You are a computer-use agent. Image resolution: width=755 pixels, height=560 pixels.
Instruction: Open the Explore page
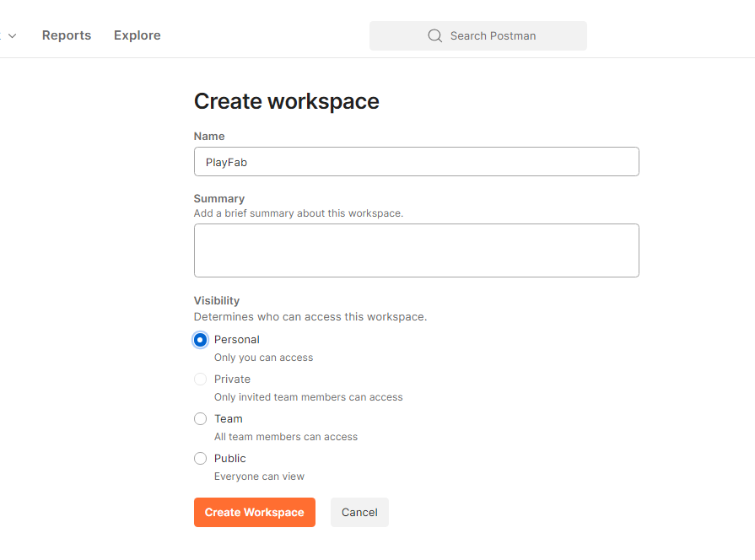pyautogui.click(x=137, y=35)
